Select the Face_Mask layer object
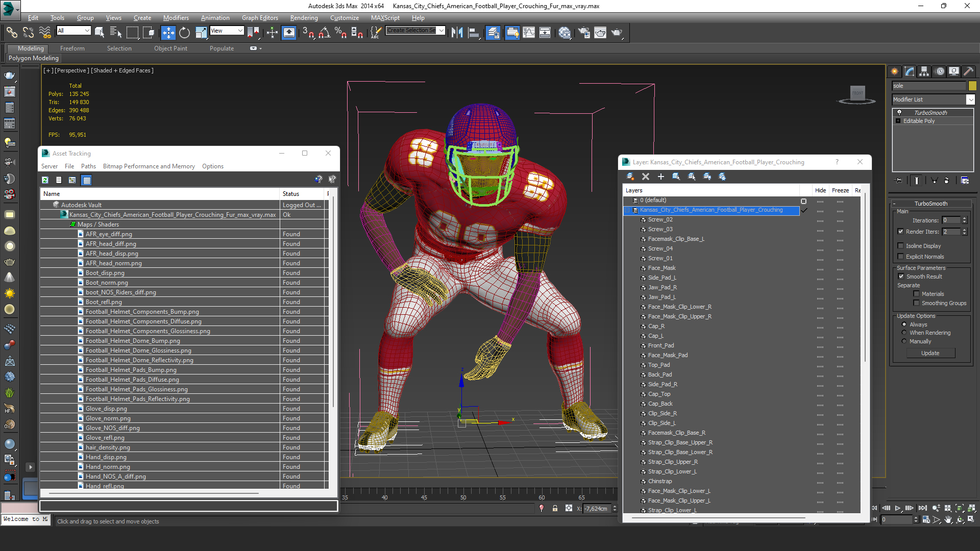Image resolution: width=980 pixels, height=551 pixels. (661, 268)
